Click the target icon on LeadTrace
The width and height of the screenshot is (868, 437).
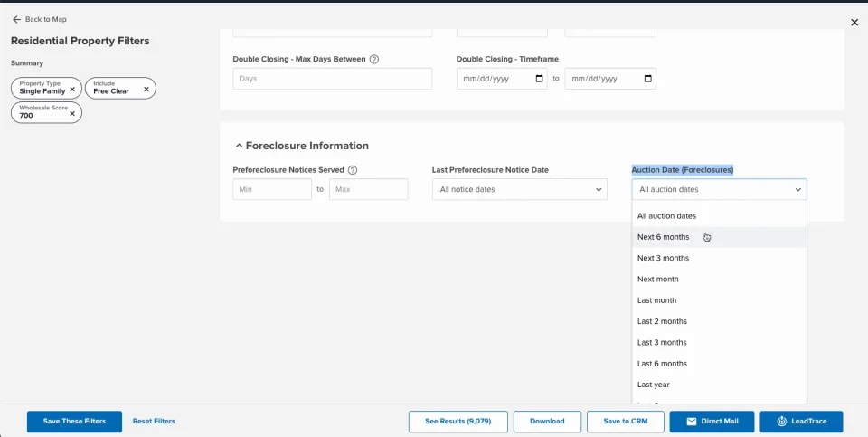[x=781, y=422]
